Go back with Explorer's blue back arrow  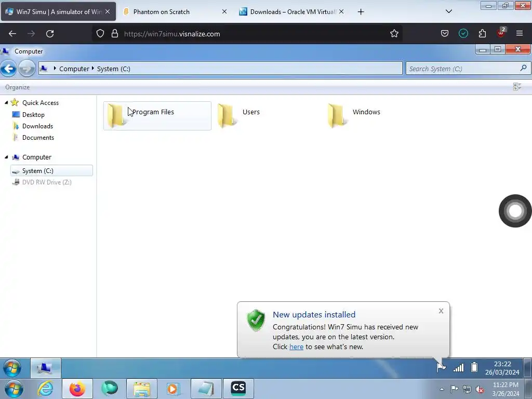[x=8, y=69]
